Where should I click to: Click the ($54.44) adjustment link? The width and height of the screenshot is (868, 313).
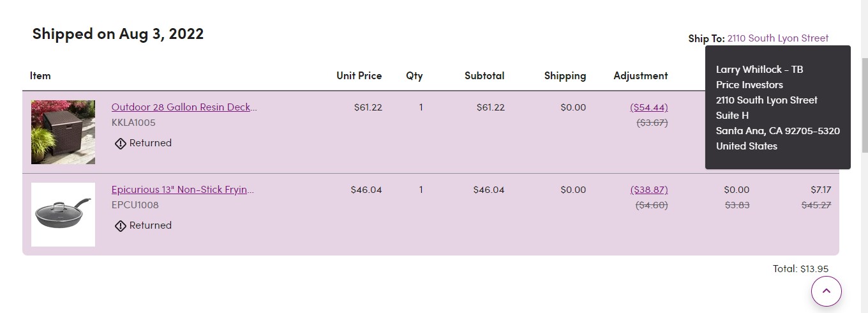[x=649, y=107]
